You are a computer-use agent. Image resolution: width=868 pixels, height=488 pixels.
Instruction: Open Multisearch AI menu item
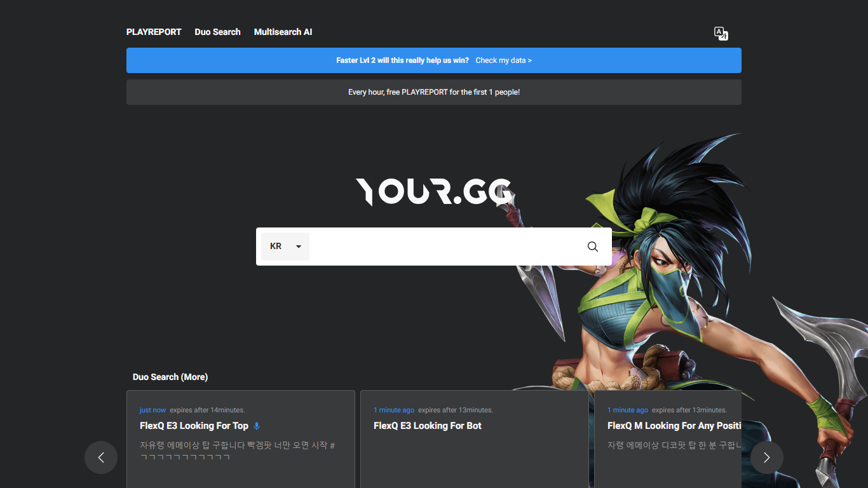(x=283, y=32)
